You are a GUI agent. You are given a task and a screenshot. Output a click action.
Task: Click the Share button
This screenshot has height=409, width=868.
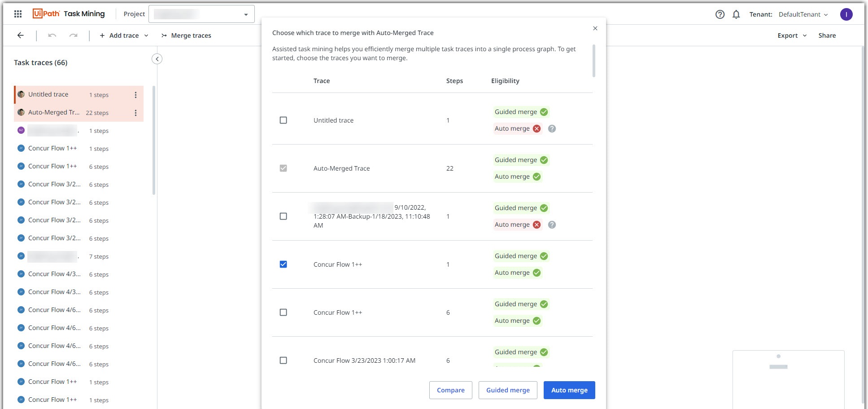click(x=827, y=35)
